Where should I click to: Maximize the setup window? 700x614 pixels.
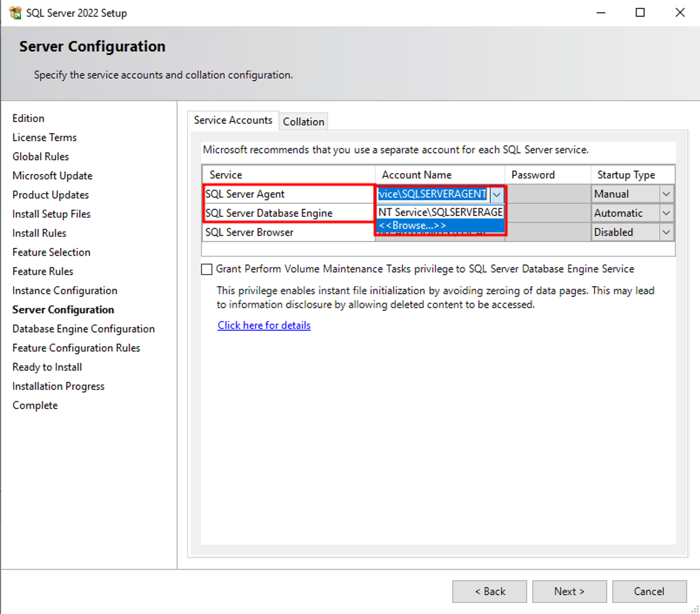click(640, 13)
